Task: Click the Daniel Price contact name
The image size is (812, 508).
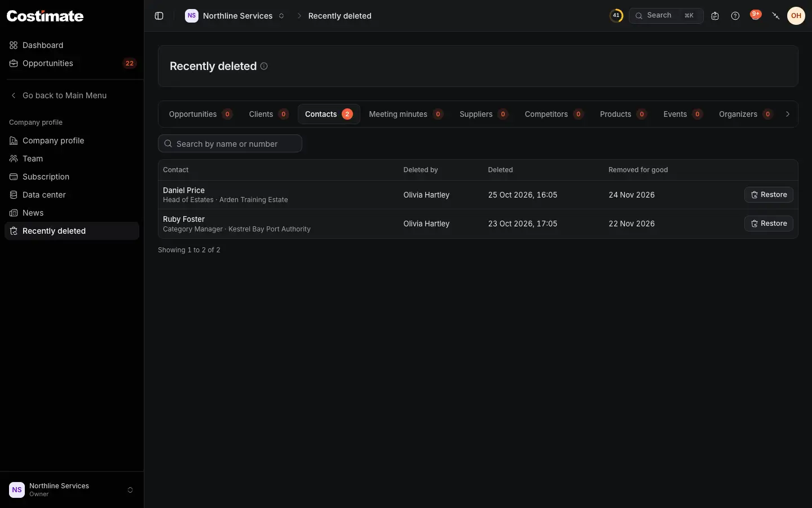Action: tap(184, 190)
